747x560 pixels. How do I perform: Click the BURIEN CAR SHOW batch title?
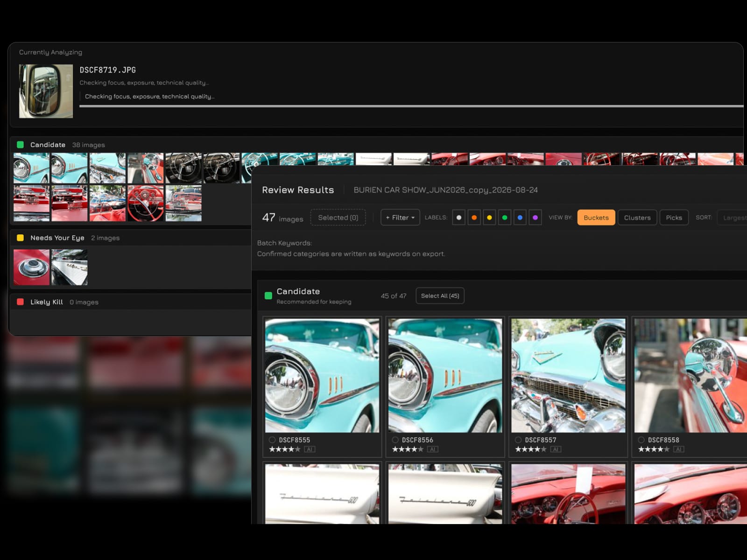click(446, 190)
